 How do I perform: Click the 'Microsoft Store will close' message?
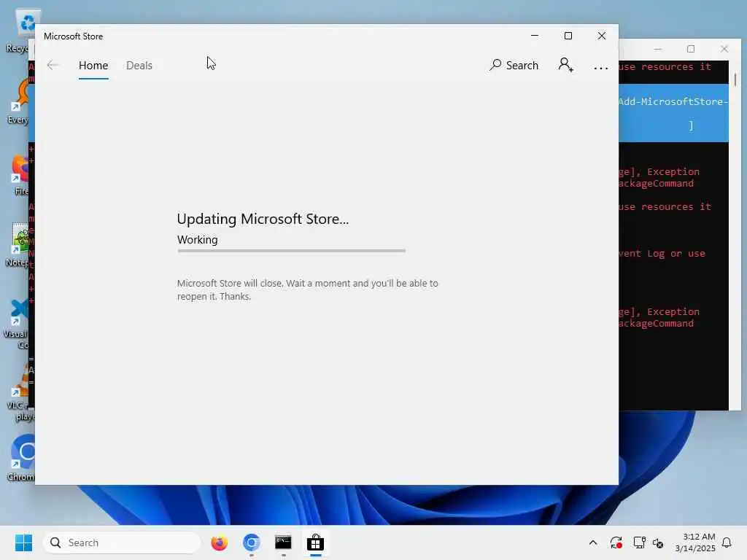pyautogui.click(x=307, y=289)
